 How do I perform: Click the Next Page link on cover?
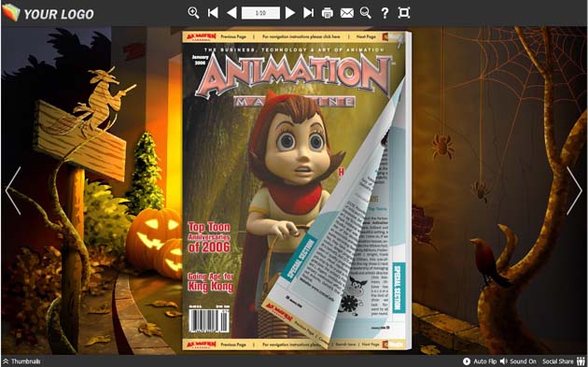point(366,36)
